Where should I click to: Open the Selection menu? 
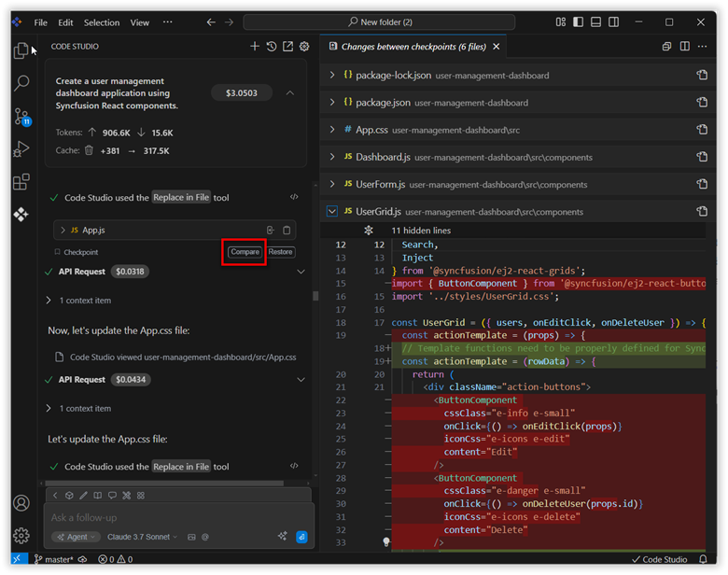102,22
